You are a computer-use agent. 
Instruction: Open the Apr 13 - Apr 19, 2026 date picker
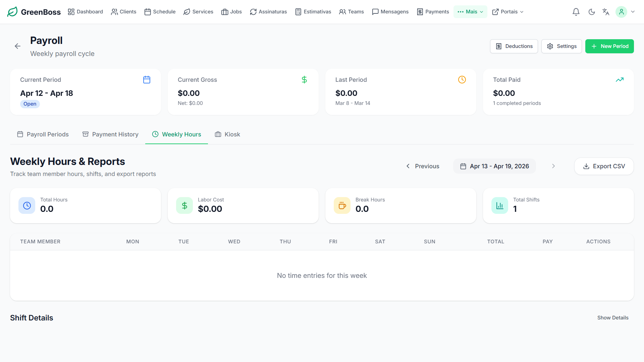click(x=494, y=166)
